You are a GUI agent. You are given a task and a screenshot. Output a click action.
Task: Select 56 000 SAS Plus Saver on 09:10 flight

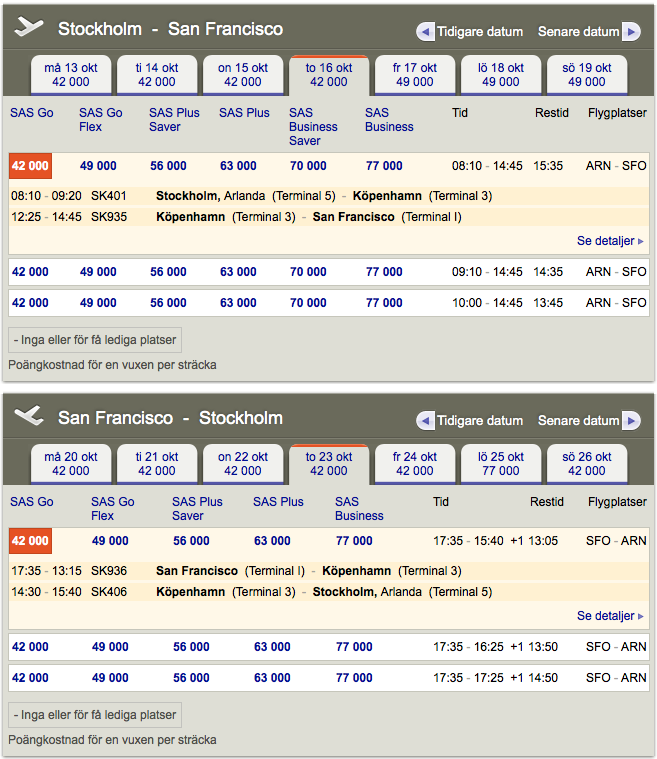[x=168, y=272]
